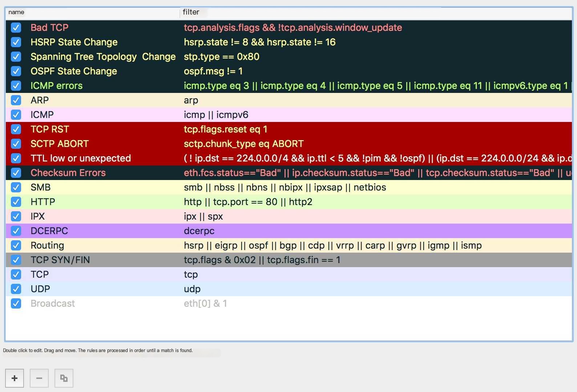Click the smb || nbss filter expression
The width and height of the screenshot is (577, 392).
coord(285,187)
